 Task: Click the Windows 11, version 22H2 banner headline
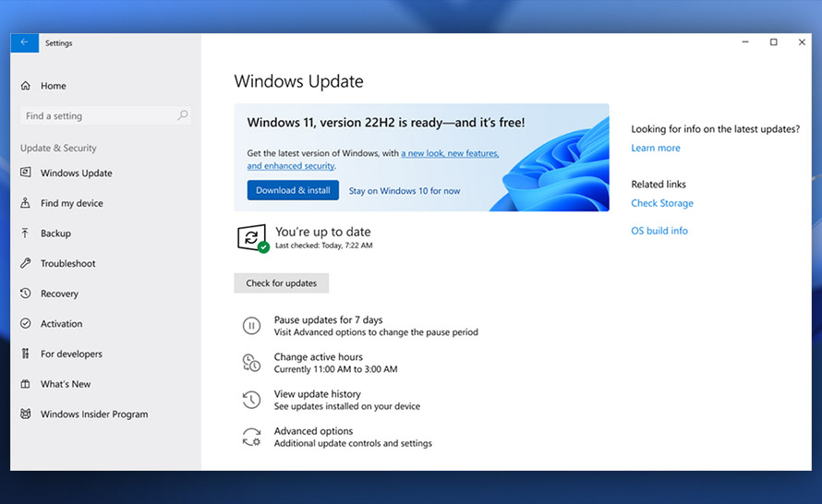click(386, 123)
